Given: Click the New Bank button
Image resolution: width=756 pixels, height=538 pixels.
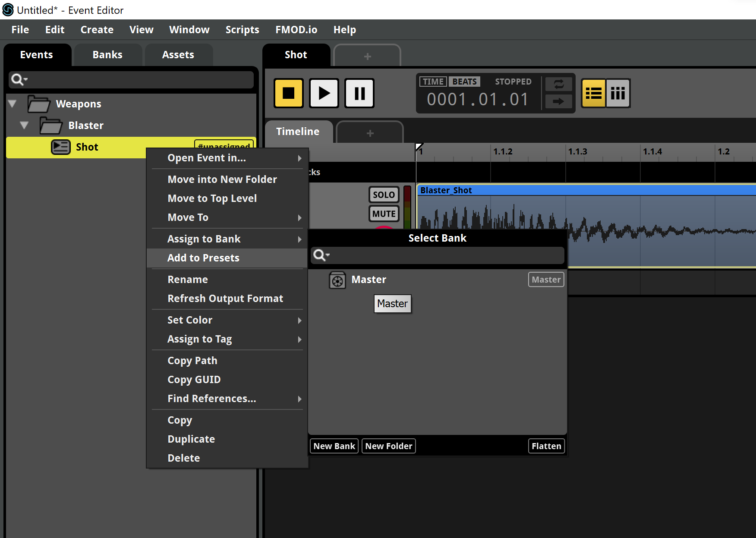Looking at the screenshot, I should coord(334,446).
